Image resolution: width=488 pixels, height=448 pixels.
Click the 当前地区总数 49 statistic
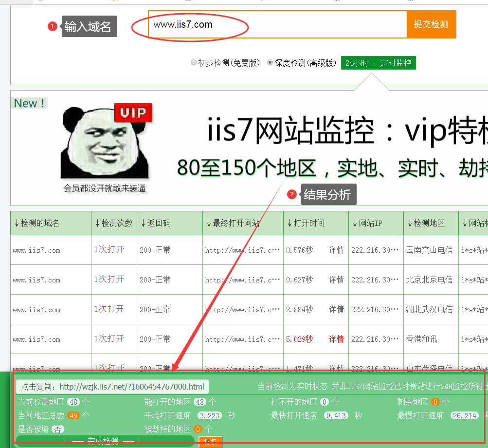click(54, 415)
